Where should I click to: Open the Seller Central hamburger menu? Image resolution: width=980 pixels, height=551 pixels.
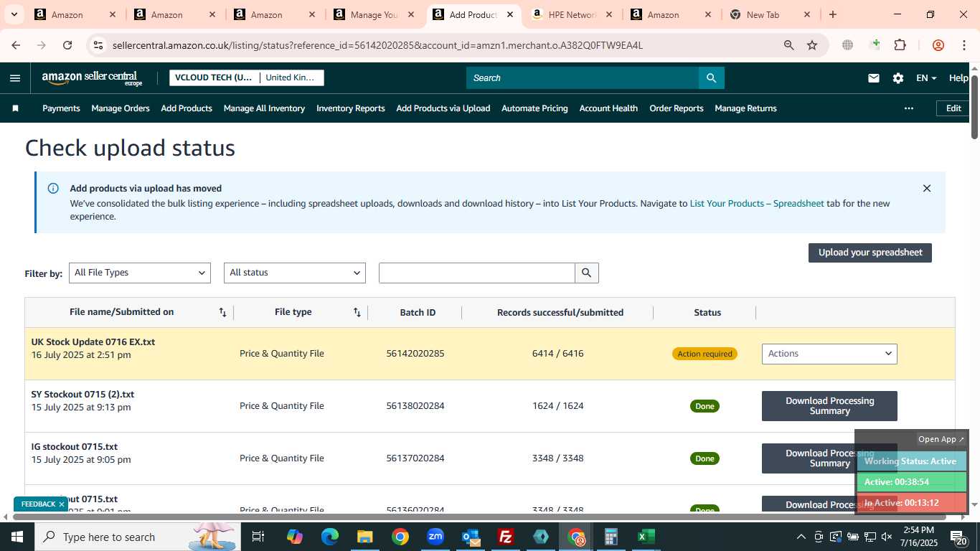[x=15, y=78]
